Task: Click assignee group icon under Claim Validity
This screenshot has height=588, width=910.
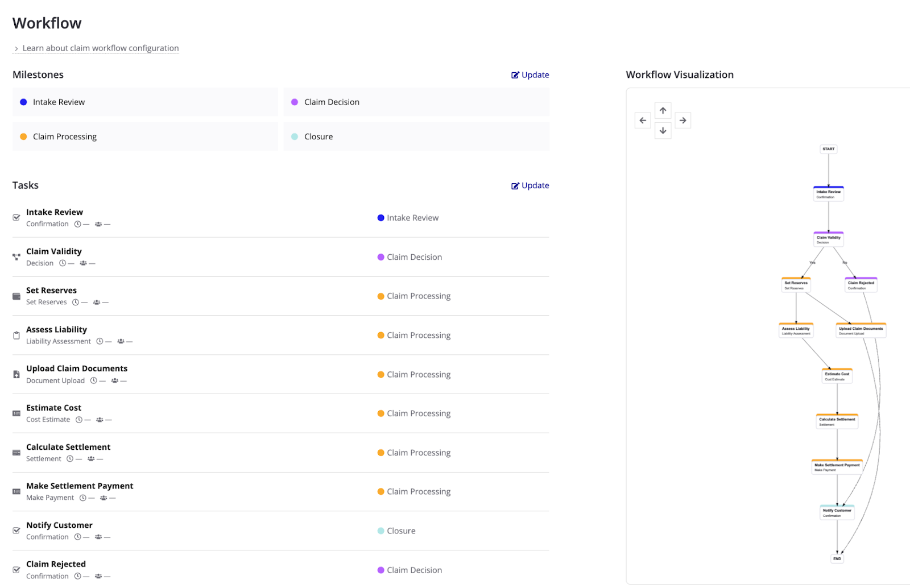Action: [83, 263]
